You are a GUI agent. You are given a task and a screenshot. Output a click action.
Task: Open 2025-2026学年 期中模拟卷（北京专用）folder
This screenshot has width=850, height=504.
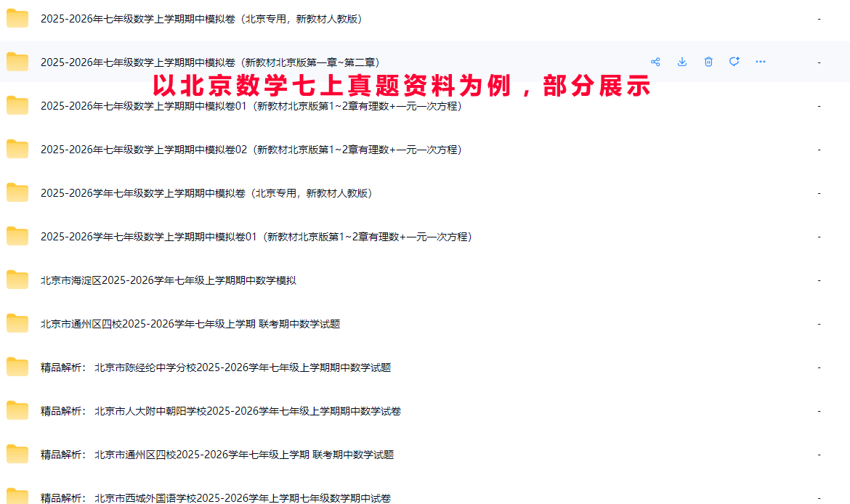(x=206, y=193)
